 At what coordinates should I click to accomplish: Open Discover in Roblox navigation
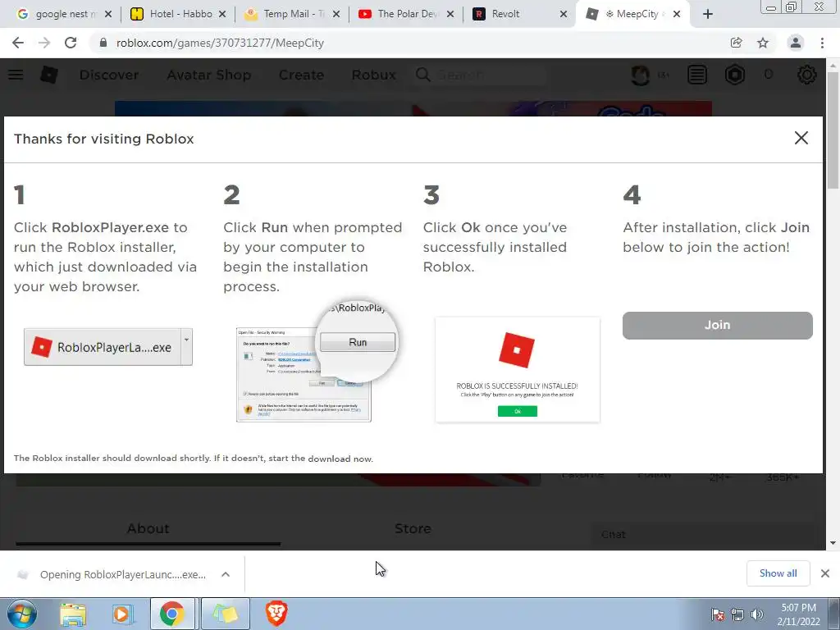point(109,75)
